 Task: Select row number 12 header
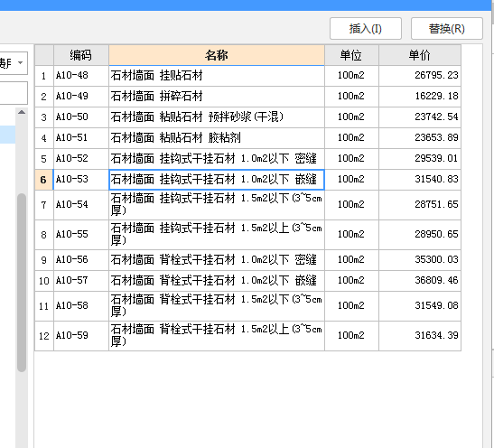[x=43, y=336]
